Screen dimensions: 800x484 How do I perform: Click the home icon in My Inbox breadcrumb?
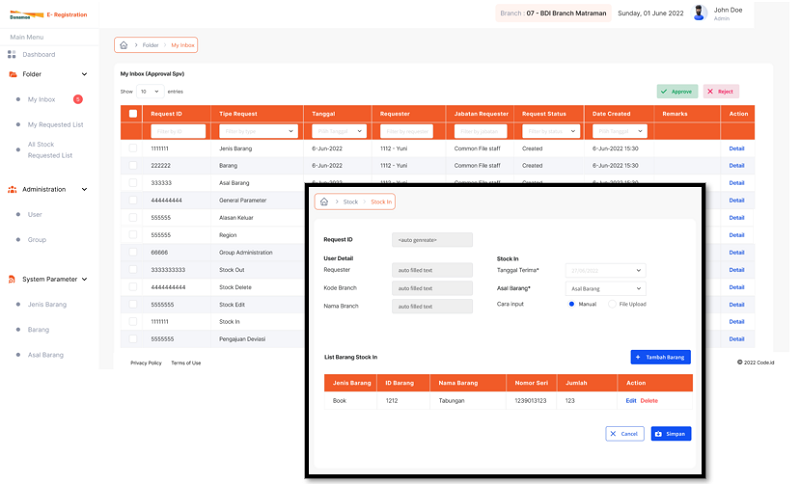[x=123, y=45]
